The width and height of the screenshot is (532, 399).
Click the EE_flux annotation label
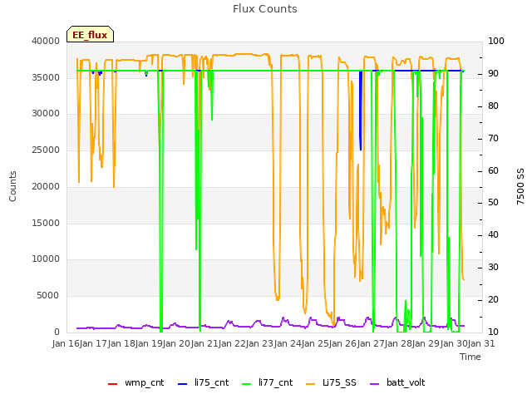(x=90, y=35)
